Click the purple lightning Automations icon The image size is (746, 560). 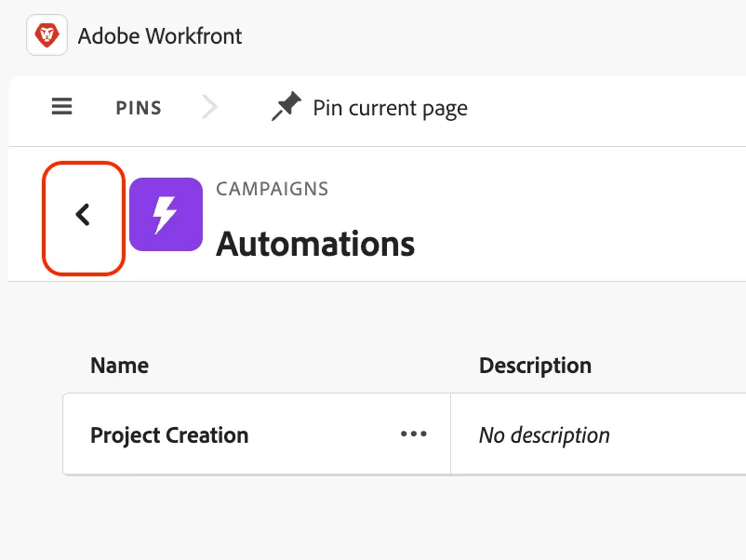(167, 214)
